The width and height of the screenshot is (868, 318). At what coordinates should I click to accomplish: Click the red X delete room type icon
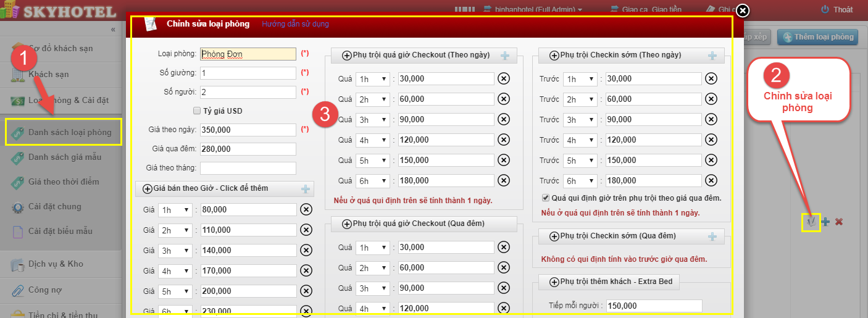[839, 222]
